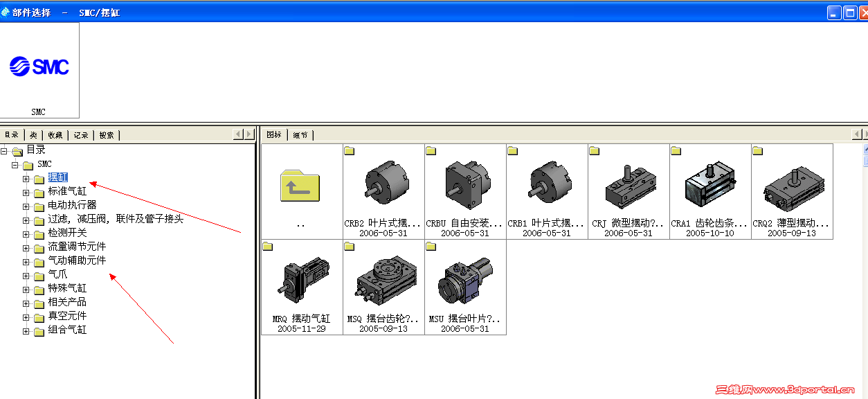Click the folder icon on the CRQ2 thumbnail
Screen dimensions: 868x399
pyautogui.click(x=757, y=150)
